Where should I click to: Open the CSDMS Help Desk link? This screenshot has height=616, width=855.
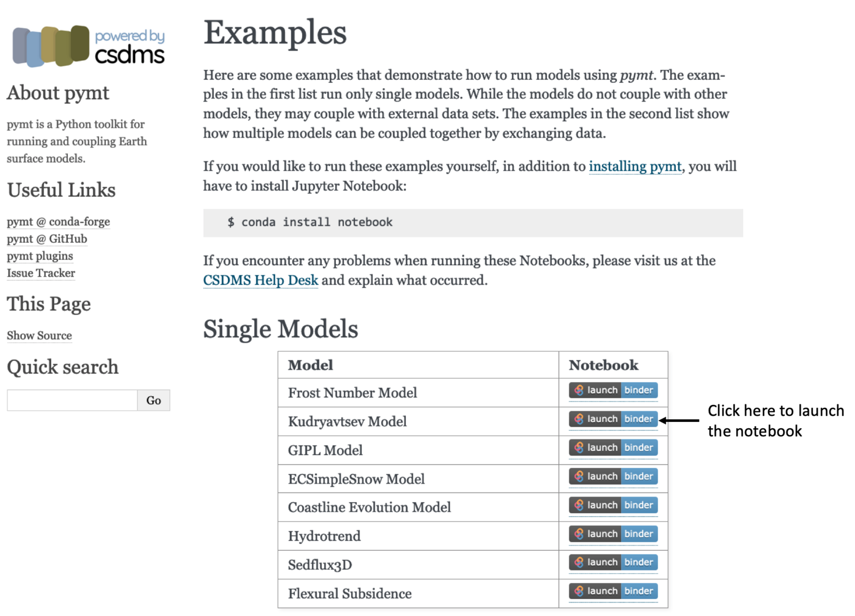[x=260, y=280]
